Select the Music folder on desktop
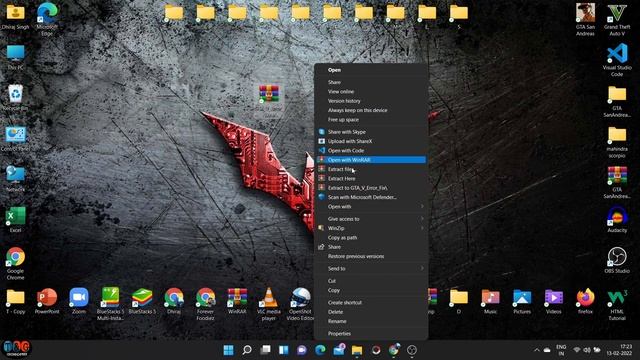 (x=490, y=301)
